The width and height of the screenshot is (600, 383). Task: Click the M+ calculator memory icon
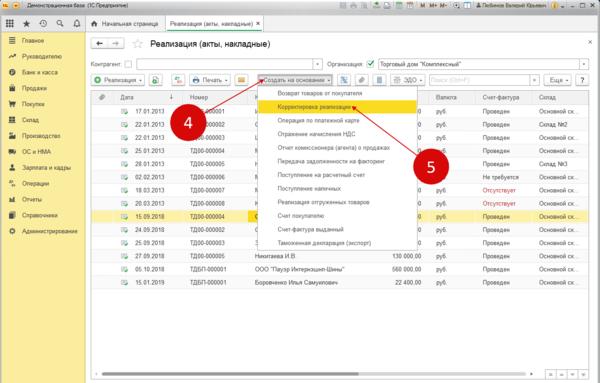(x=434, y=5)
